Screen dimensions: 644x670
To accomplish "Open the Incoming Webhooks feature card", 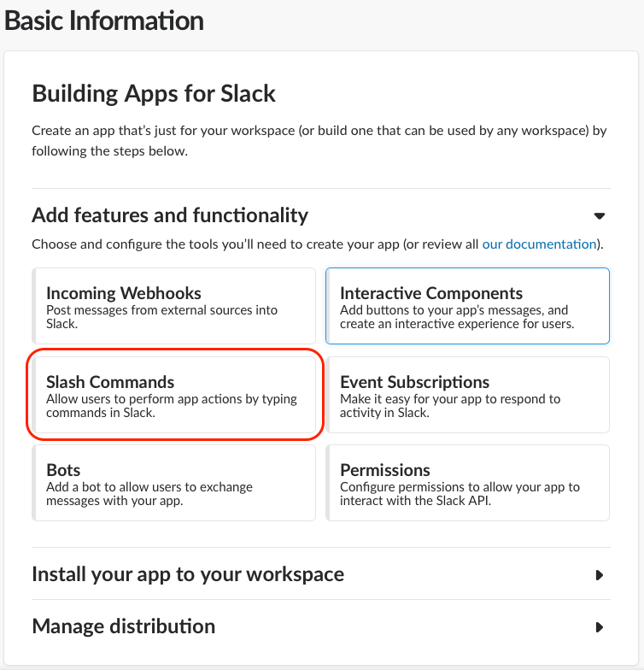I will click(173, 305).
